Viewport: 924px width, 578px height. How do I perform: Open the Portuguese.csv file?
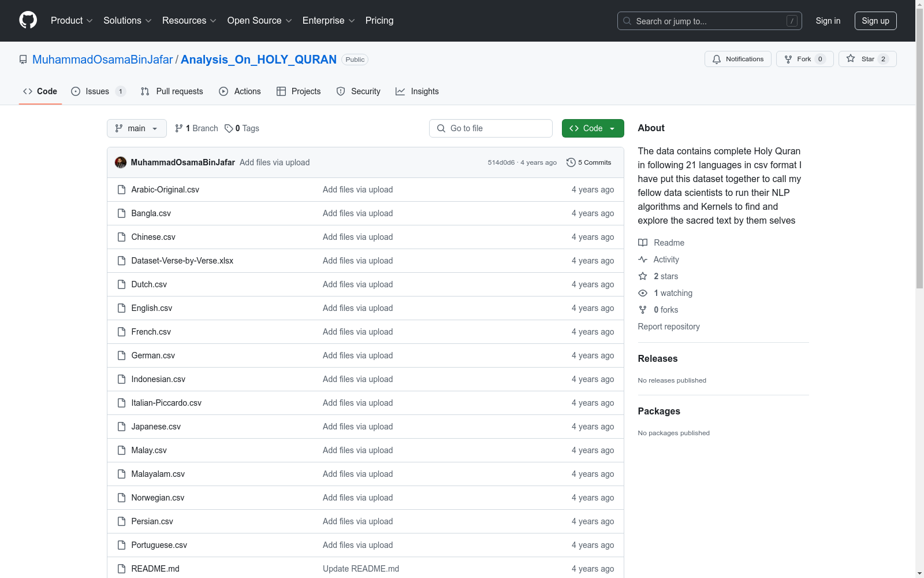[x=159, y=545]
